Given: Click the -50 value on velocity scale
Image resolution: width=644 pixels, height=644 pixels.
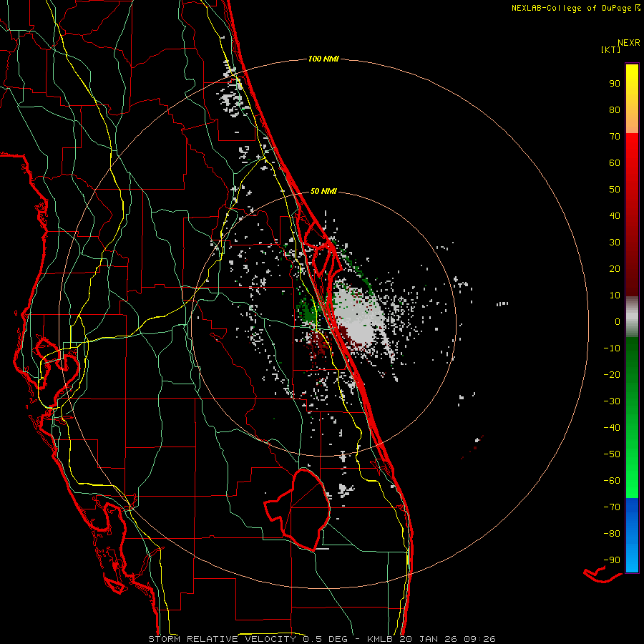Looking at the screenshot, I should pos(612,454).
